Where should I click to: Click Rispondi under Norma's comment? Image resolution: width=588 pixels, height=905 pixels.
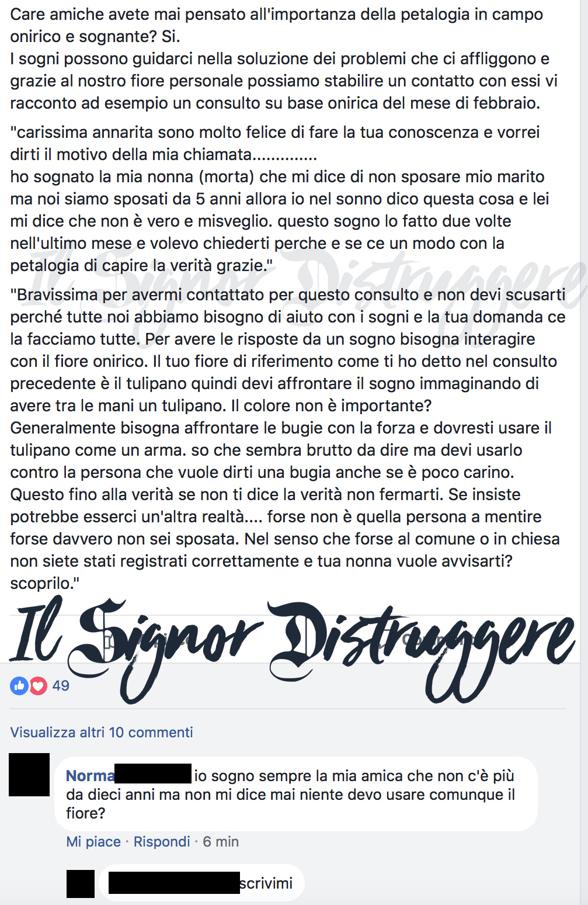coord(162,841)
